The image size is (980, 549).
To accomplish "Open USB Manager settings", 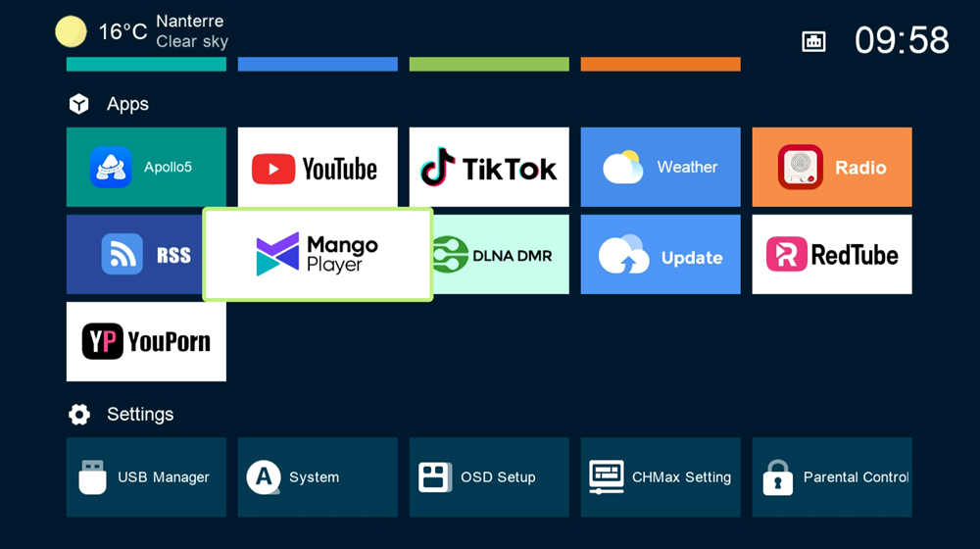I will (x=146, y=477).
